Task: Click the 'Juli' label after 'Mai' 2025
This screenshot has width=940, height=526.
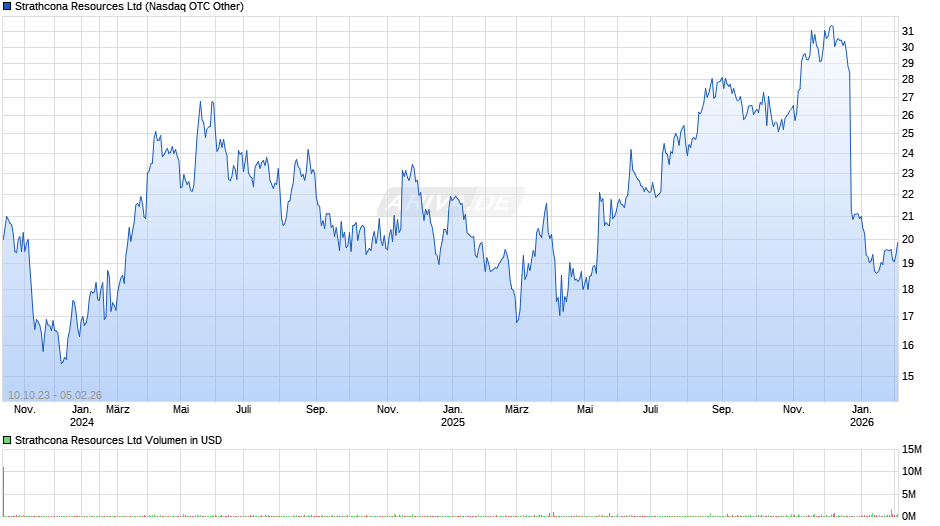Action: pos(650,410)
